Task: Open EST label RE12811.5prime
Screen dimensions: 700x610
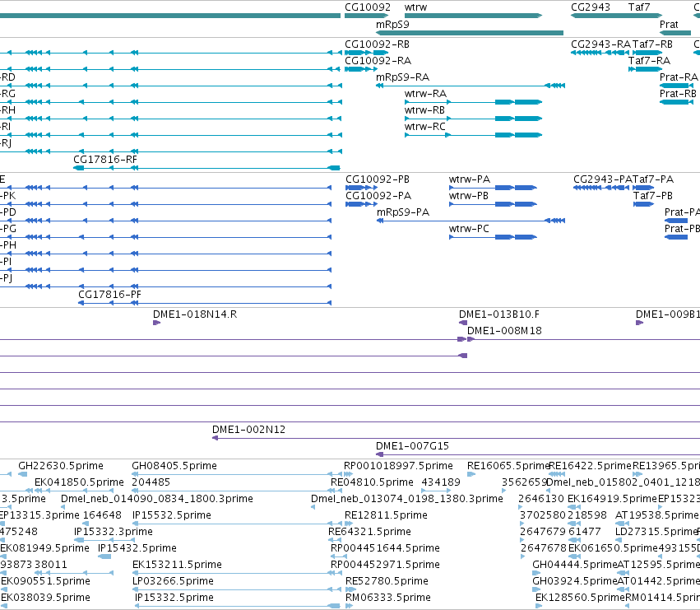Action: [386, 515]
